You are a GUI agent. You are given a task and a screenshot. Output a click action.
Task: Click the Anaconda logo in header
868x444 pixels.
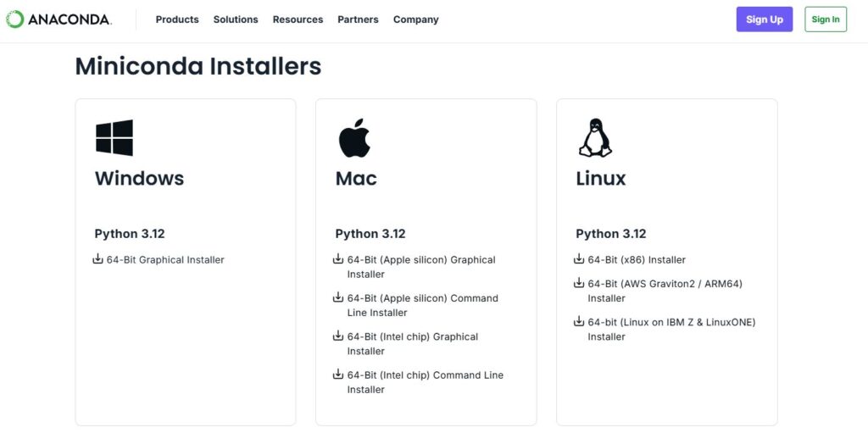pos(58,19)
